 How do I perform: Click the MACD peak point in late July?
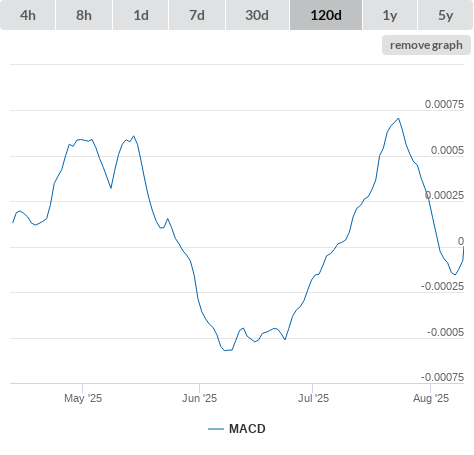tap(399, 118)
